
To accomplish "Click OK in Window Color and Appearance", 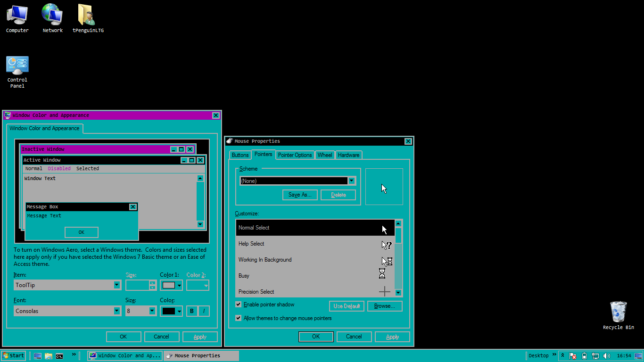I will 124,337.
